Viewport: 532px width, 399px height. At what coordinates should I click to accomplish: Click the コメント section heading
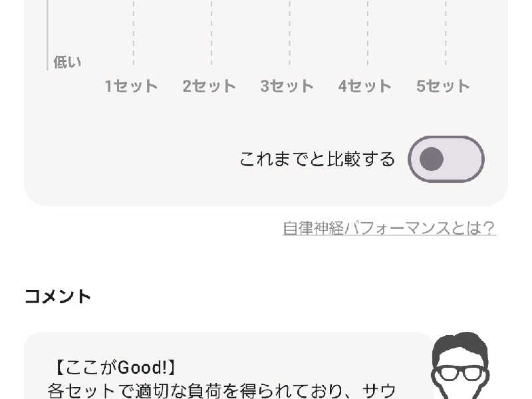[58, 296]
